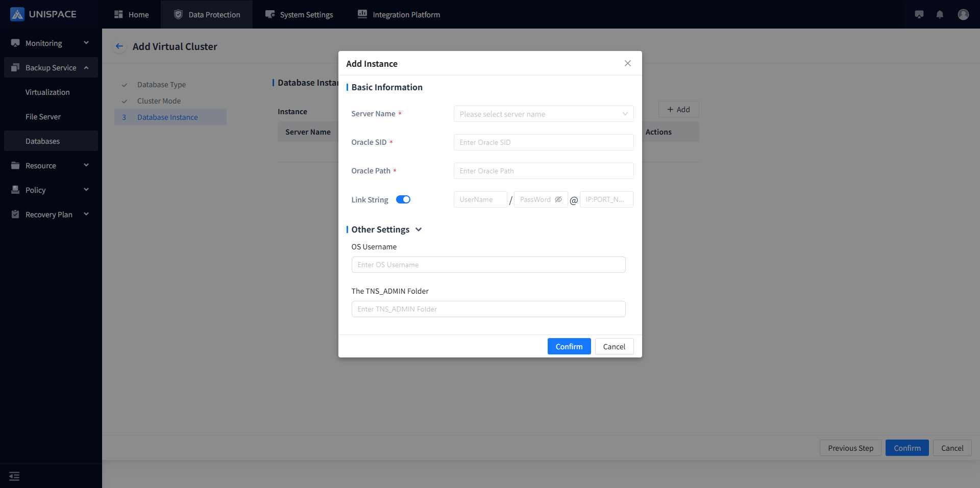Collapse the sidebar menu icon
This screenshot has height=488, width=980.
(x=14, y=476)
